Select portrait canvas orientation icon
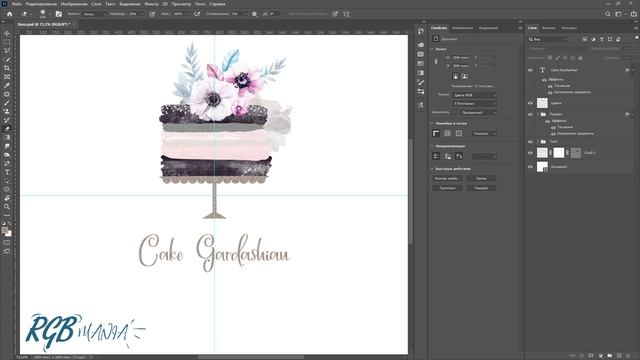This screenshot has width=640, height=360. 456,76
